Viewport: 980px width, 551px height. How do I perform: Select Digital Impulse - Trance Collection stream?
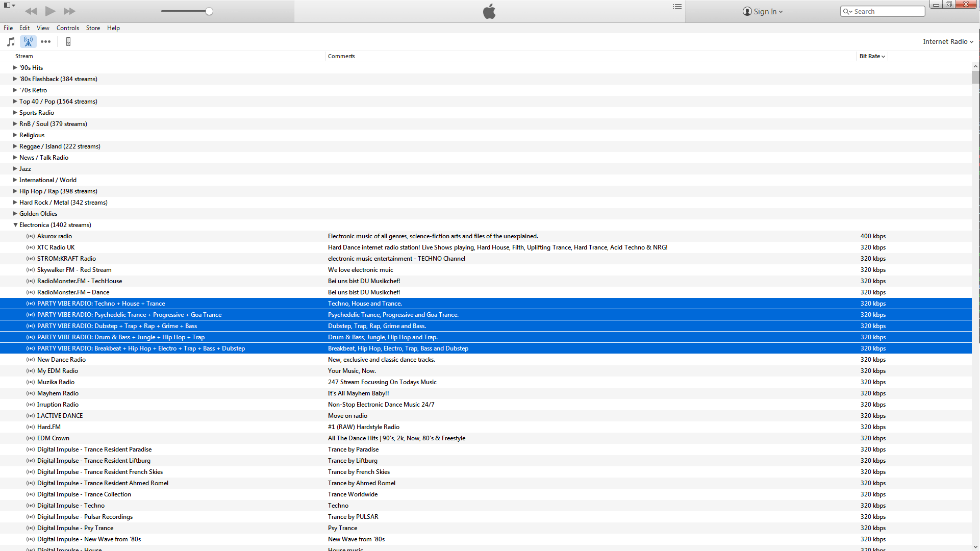(486, 494)
